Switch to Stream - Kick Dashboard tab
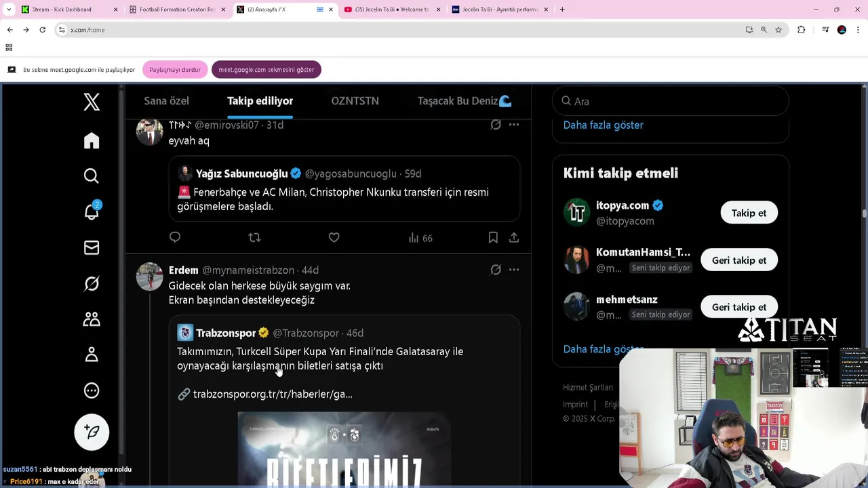This screenshot has height=488, width=868. 68,9
